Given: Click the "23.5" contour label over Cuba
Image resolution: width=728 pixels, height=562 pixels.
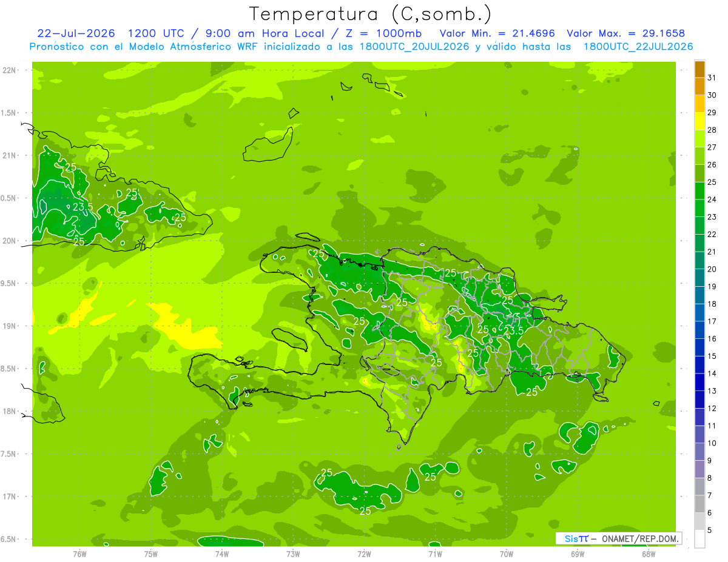Looking at the screenshot, I should point(83,207).
